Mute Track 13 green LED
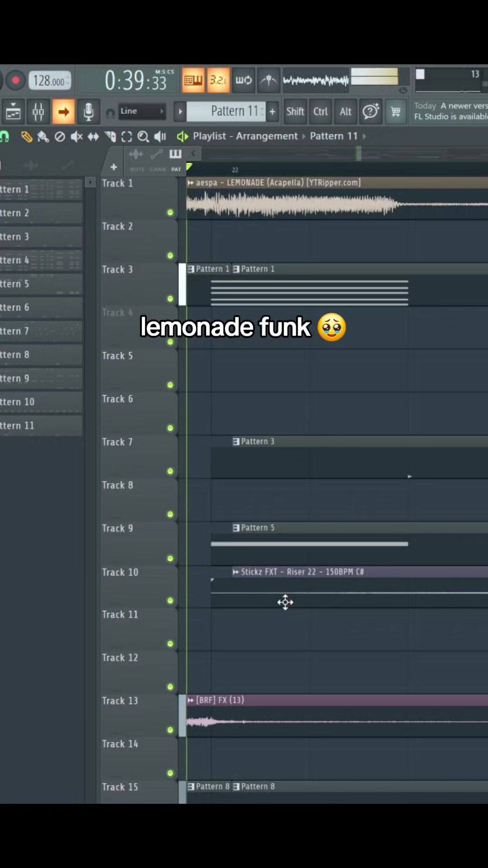This screenshot has width=488, height=868. click(170, 730)
